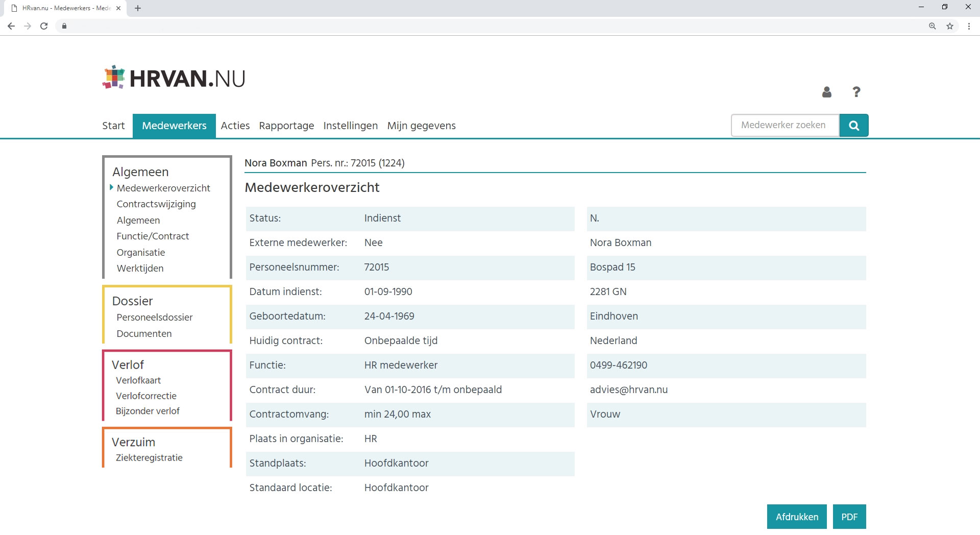Open the help question mark icon
The image size is (980, 535).
click(856, 92)
